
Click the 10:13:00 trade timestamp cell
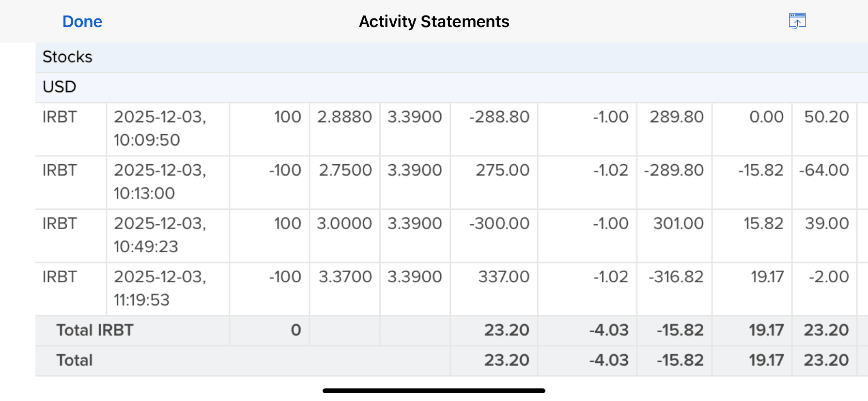tap(160, 182)
